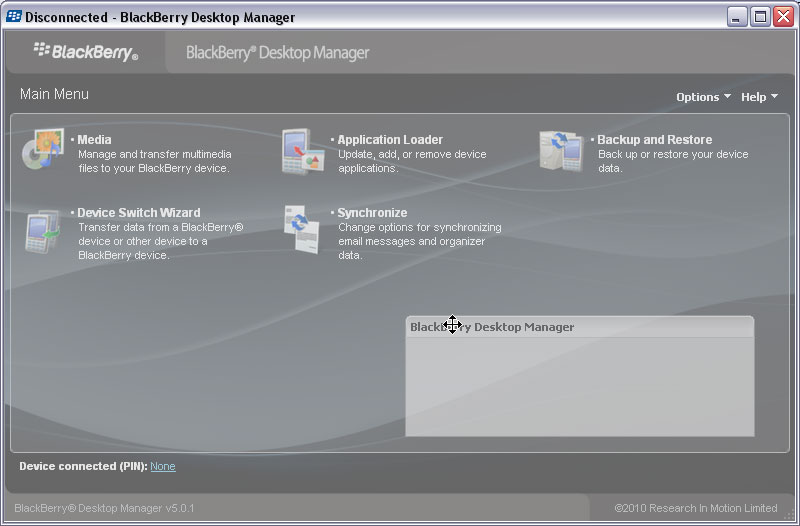
Task: Close the Desktop Manager window
Action: click(x=783, y=17)
